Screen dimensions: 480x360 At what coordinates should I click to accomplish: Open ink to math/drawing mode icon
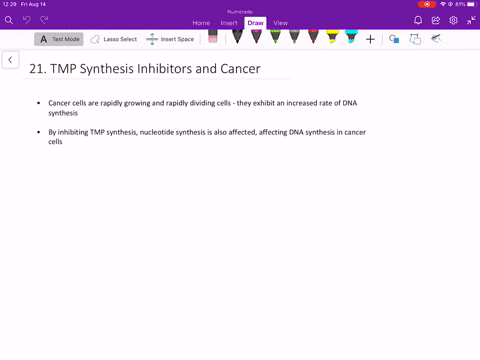click(436, 39)
